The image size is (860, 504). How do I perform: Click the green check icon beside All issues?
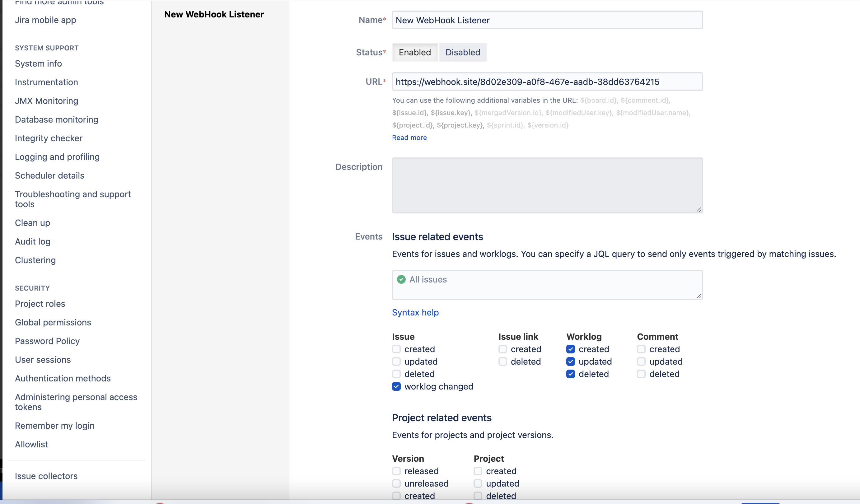[x=401, y=279]
